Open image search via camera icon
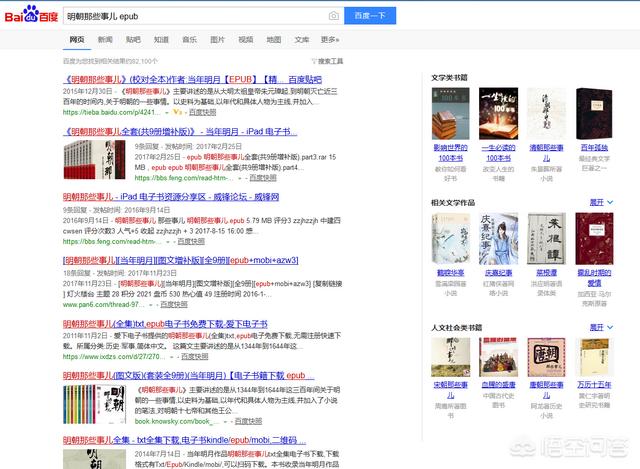The height and width of the screenshot is (469, 640). point(333,16)
